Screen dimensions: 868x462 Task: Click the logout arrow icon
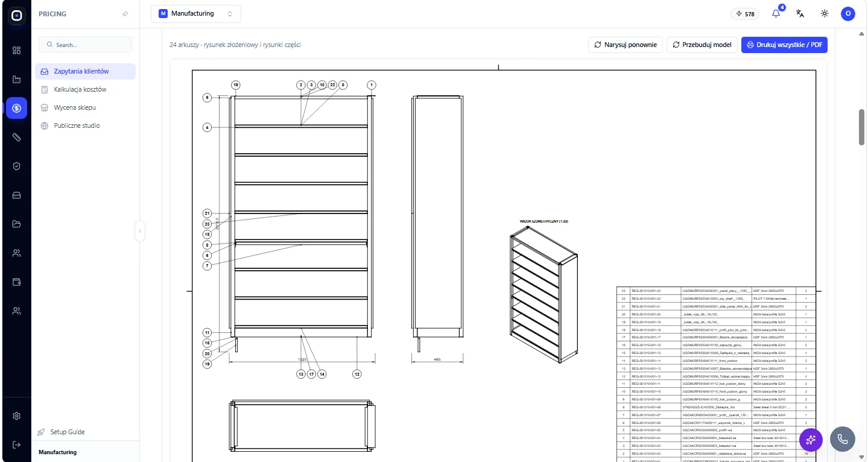16,445
